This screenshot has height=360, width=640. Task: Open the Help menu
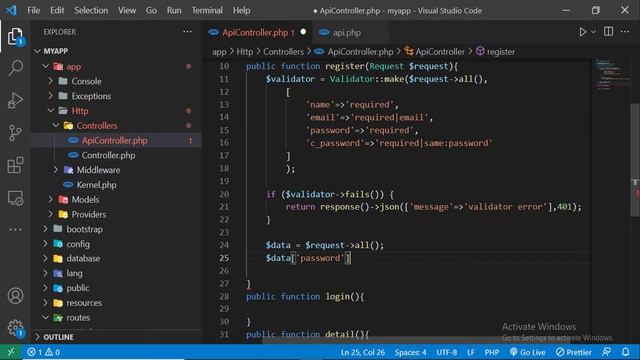(x=241, y=10)
